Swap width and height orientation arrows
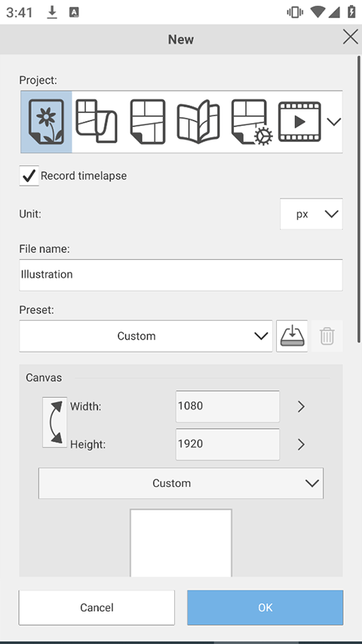 point(54,422)
